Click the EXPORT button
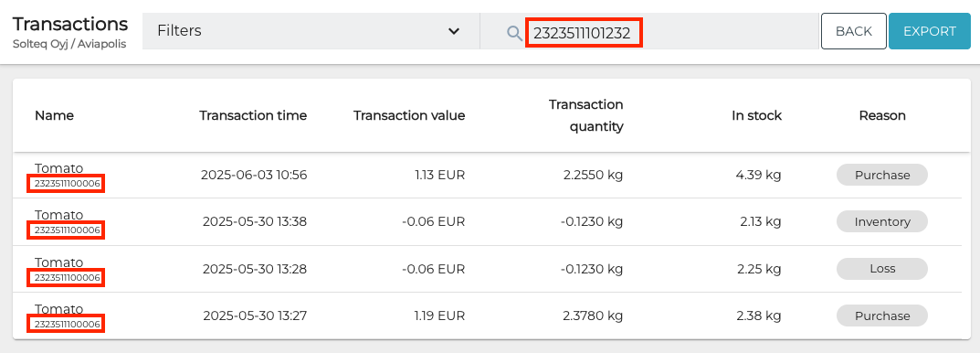The width and height of the screenshot is (980, 353). coord(930,31)
